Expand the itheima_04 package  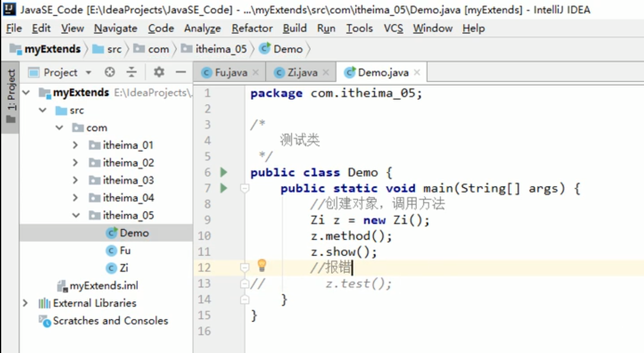(75, 198)
